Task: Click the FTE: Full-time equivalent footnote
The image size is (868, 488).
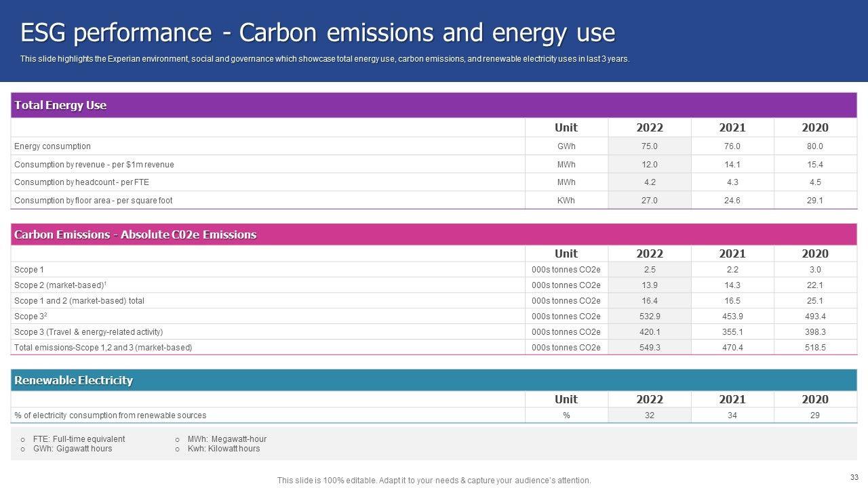Action: 79,439
